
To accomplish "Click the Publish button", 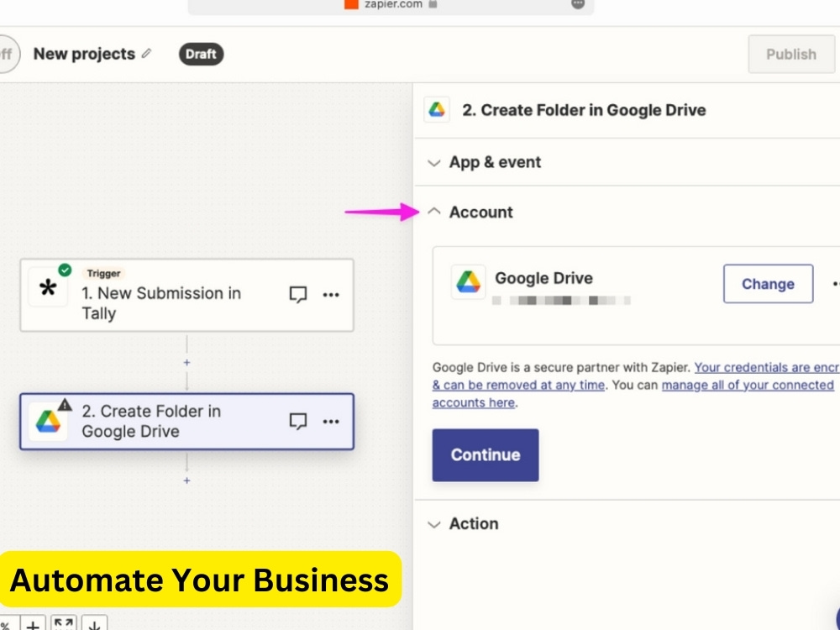I will coord(790,54).
